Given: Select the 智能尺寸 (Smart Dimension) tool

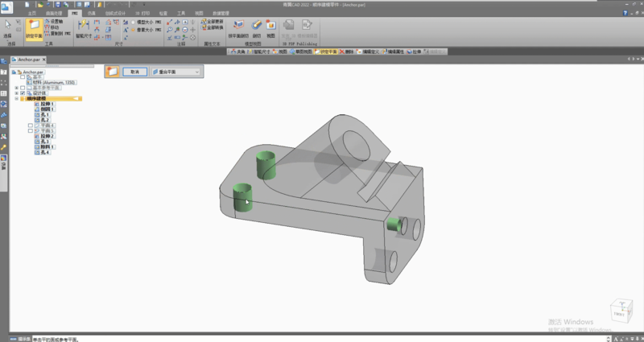Looking at the screenshot, I should pos(84,27).
